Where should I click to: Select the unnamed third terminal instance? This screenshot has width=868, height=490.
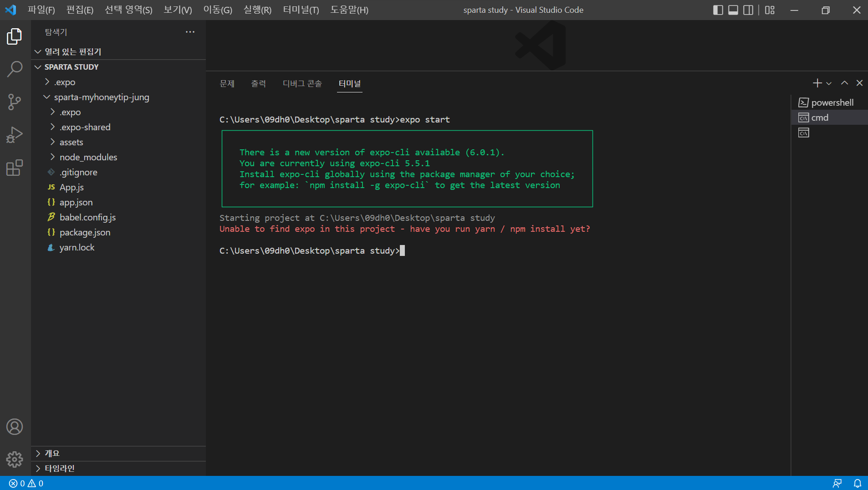point(829,133)
